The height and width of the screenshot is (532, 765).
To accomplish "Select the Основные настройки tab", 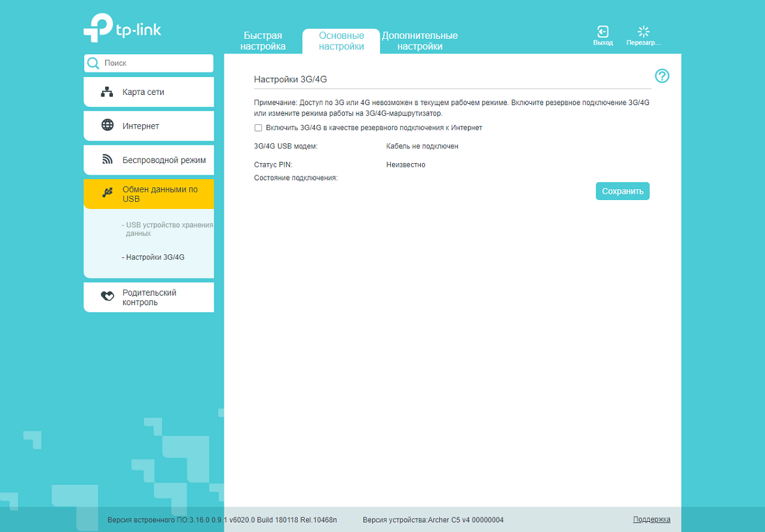I will click(x=341, y=41).
